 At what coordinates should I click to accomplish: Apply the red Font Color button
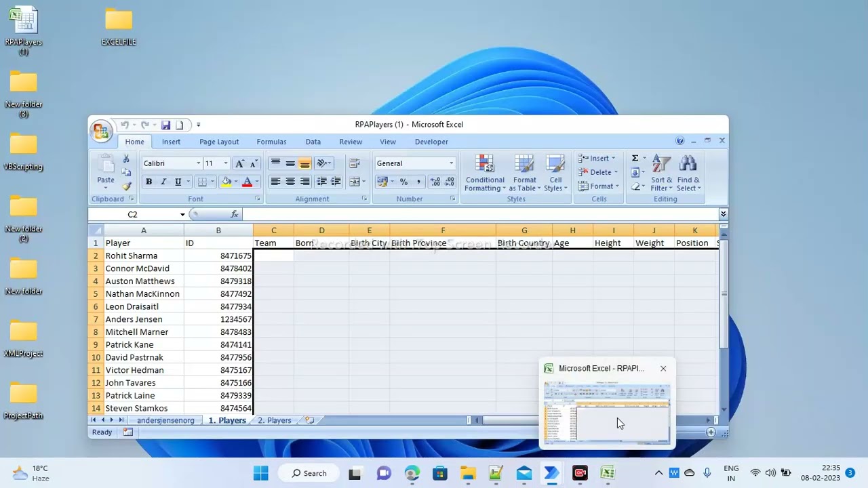[x=248, y=182]
